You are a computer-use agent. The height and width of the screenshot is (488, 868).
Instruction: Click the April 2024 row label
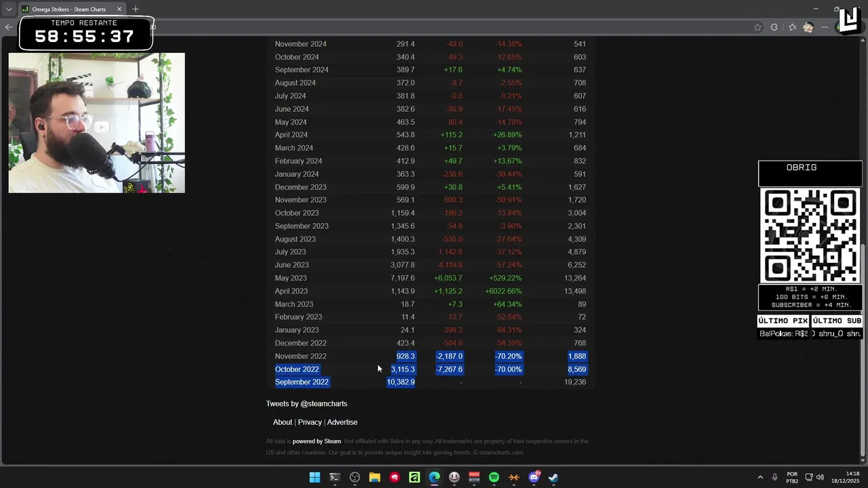coord(291,135)
